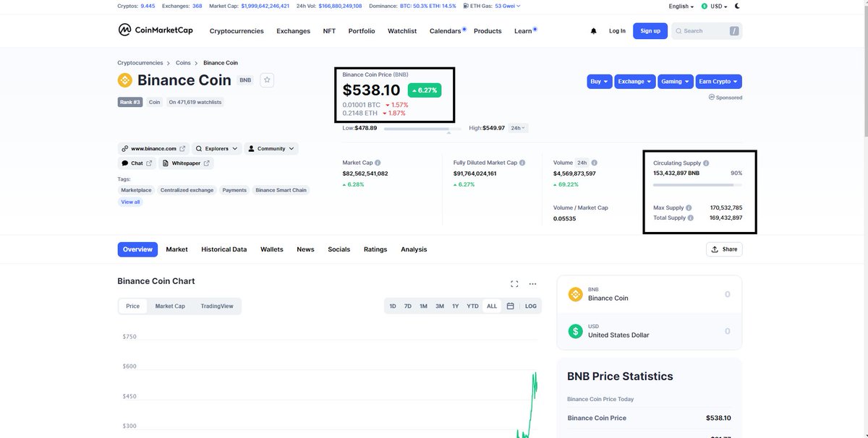Switch chart to TradingView
Viewport: 868px width, 438px height.
point(217,306)
